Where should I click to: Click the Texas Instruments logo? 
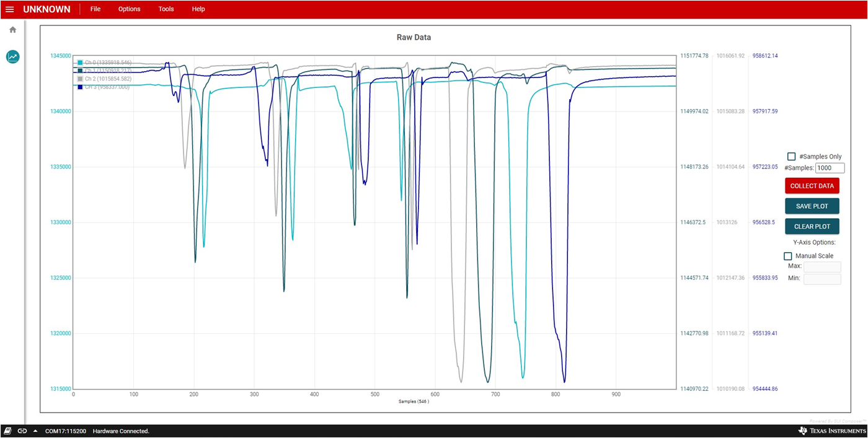832,431
